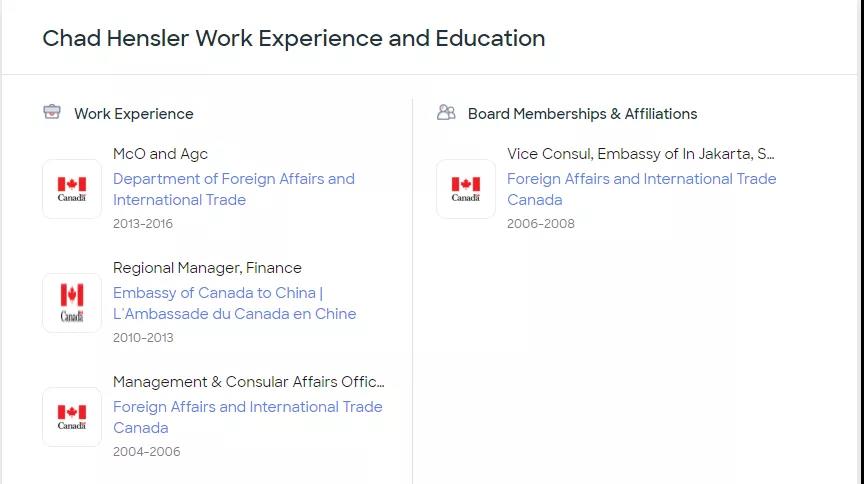The image size is (864, 484).
Task: Click the Chad Hensler page heading
Action: [x=293, y=39]
